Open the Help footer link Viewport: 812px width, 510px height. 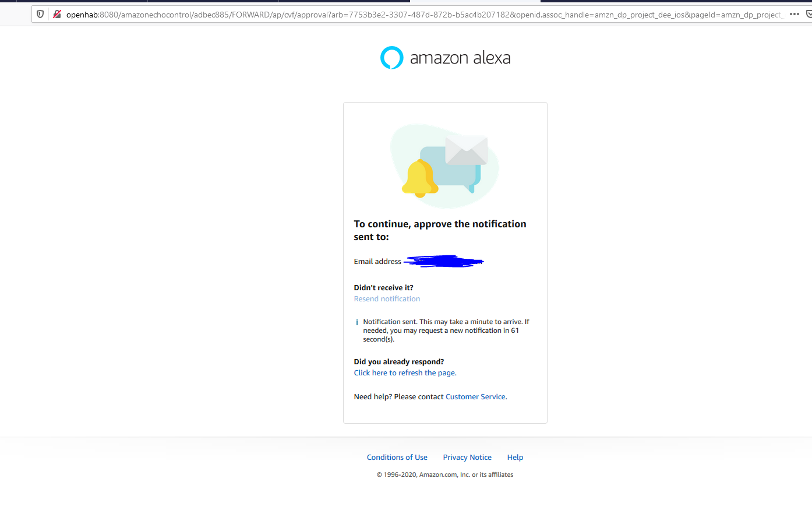[515, 458]
